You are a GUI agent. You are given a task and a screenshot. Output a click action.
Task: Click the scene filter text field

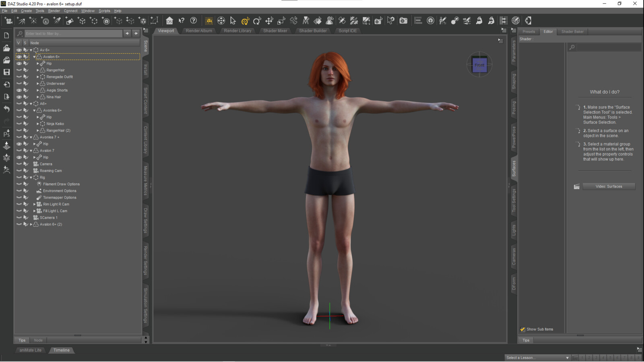(x=73, y=33)
